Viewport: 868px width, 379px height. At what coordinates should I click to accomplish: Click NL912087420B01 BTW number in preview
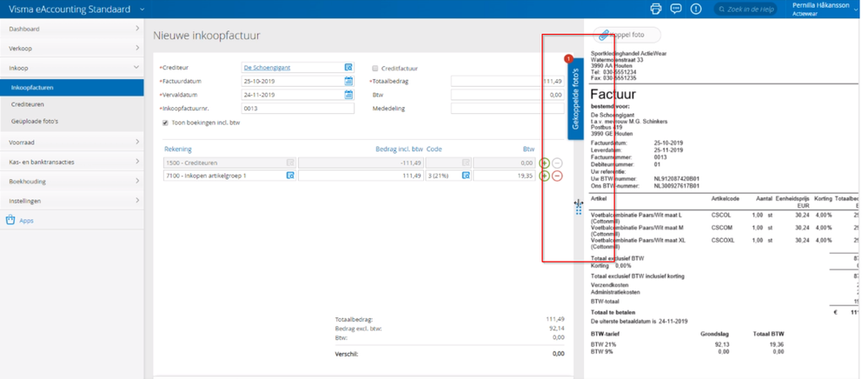[677, 179]
